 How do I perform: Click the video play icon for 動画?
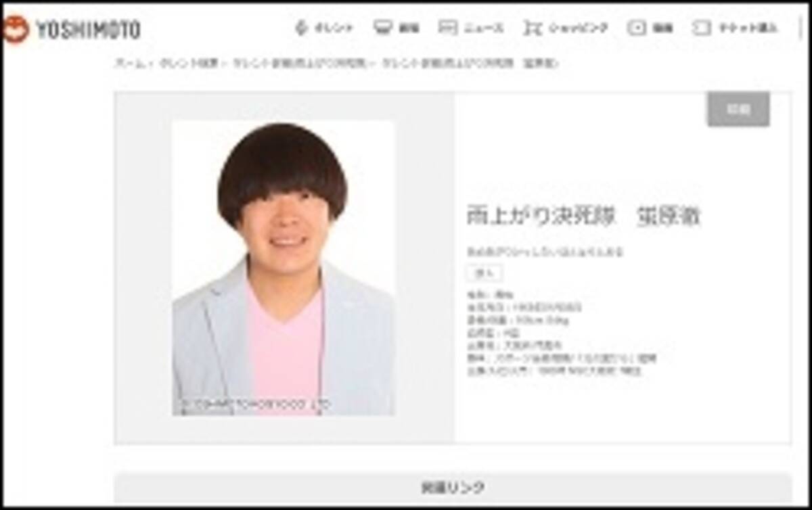pos(637,28)
